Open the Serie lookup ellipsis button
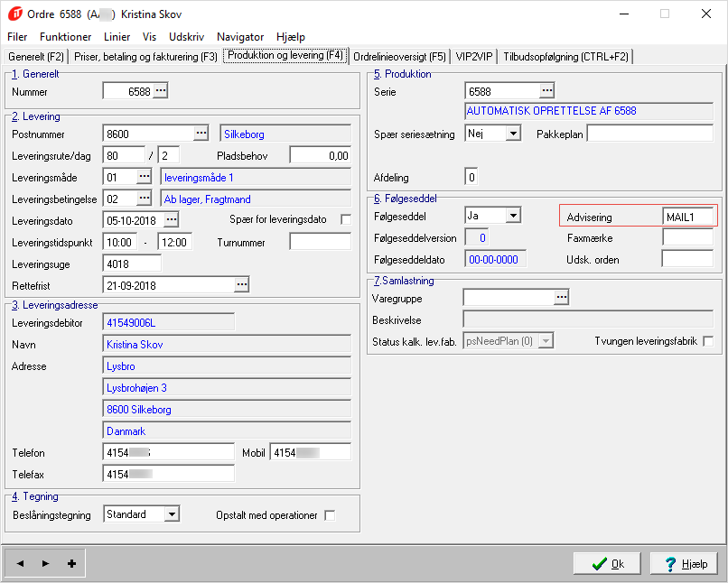Screen dimensions: 728x583 (x=547, y=90)
